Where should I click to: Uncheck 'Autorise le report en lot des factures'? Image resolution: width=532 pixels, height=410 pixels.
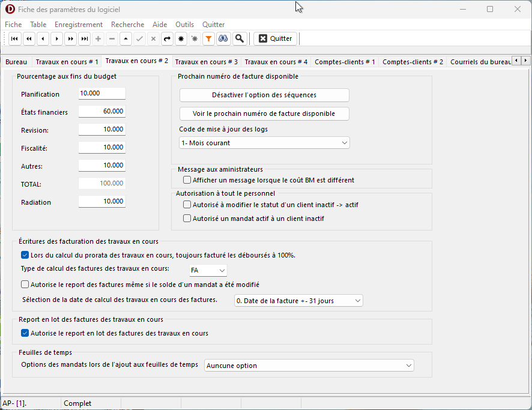(x=25, y=333)
